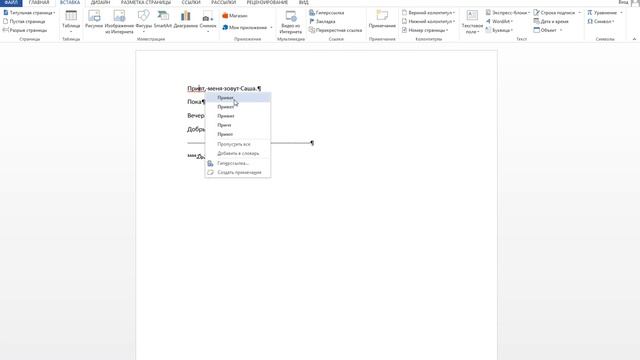Insert Видео из Интернета online video

coord(291,22)
